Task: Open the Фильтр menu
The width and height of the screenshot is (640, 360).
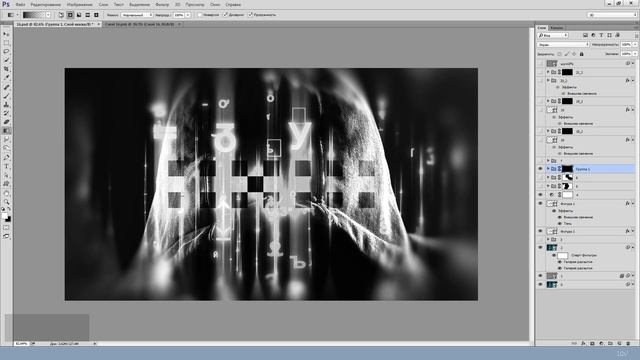Action: [162, 4]
